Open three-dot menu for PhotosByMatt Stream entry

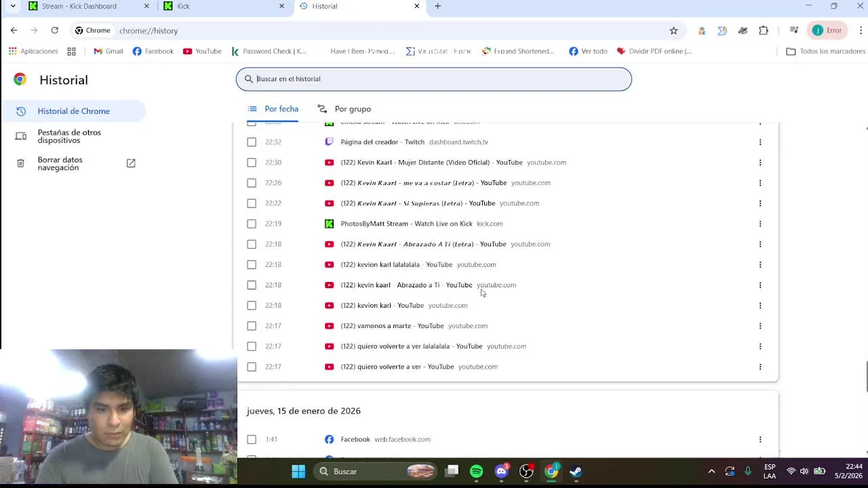point(760,224)
